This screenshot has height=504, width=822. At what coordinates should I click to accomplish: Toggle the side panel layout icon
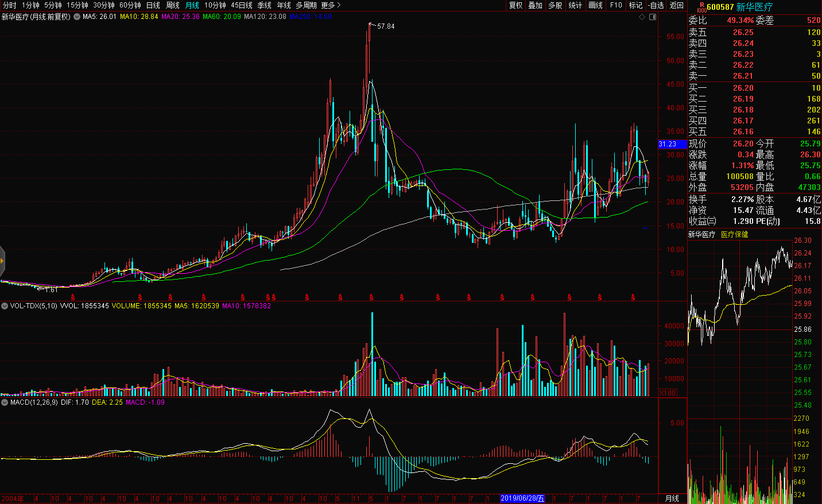[x=653, y=17]
